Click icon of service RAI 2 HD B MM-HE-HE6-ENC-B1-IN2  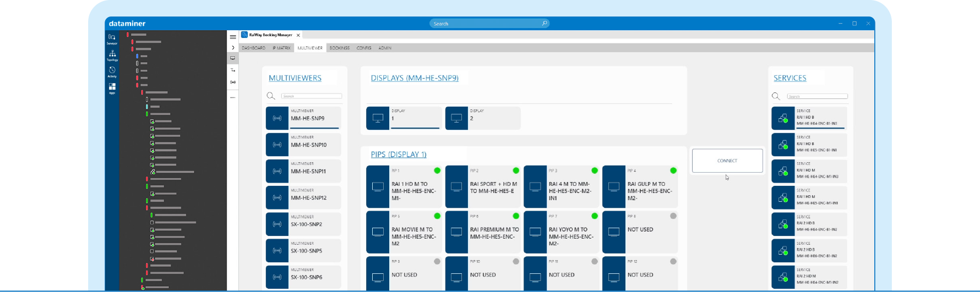[783, 251]
